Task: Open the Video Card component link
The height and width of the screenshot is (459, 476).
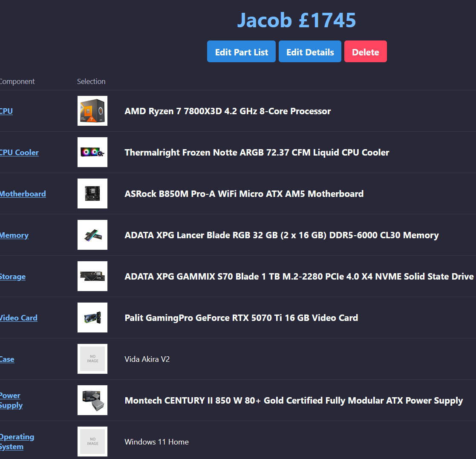Action: 18,318
